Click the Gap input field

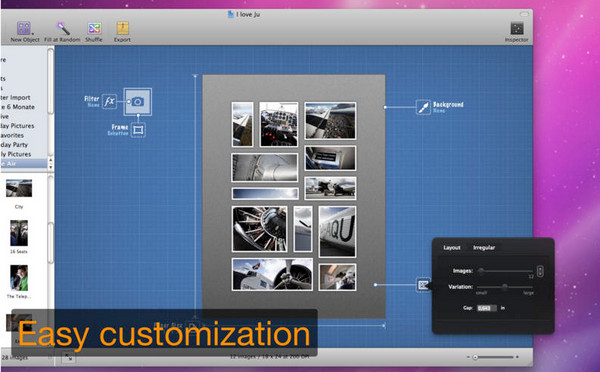(487, 308)
